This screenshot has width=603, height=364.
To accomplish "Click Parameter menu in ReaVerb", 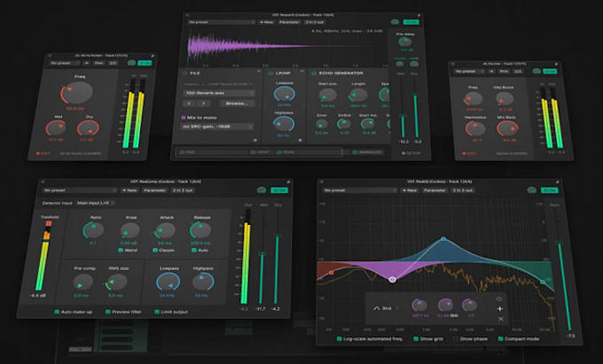I will (x=289, y=22).
